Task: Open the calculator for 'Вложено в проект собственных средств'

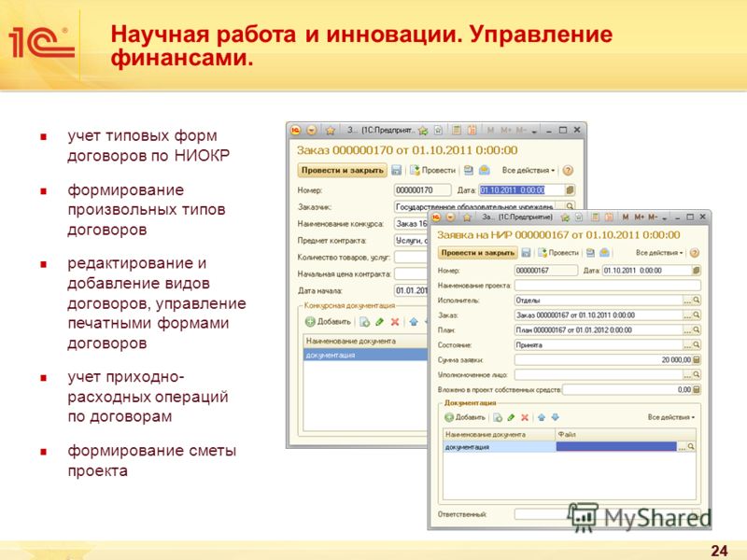Action: click(696, 389)
